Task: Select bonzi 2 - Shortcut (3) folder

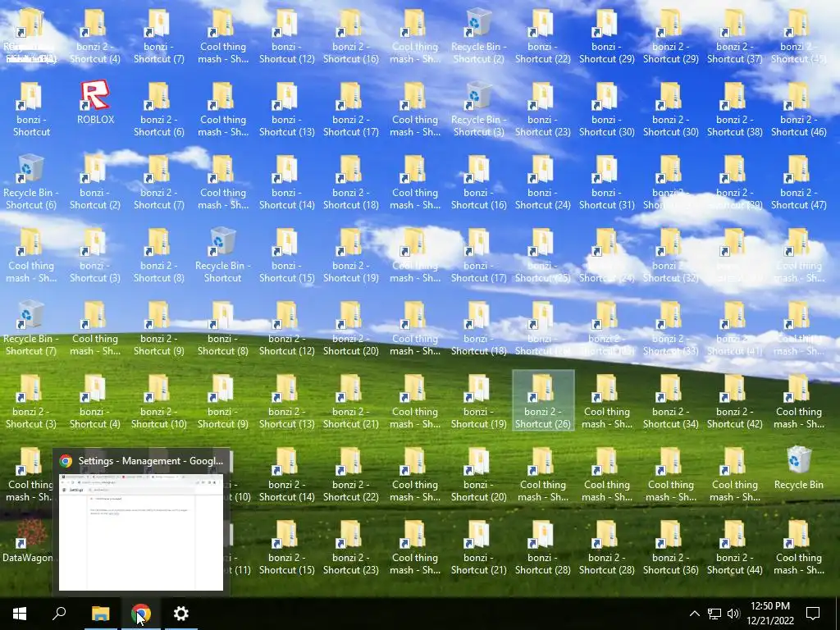Action: click(31, 401)
